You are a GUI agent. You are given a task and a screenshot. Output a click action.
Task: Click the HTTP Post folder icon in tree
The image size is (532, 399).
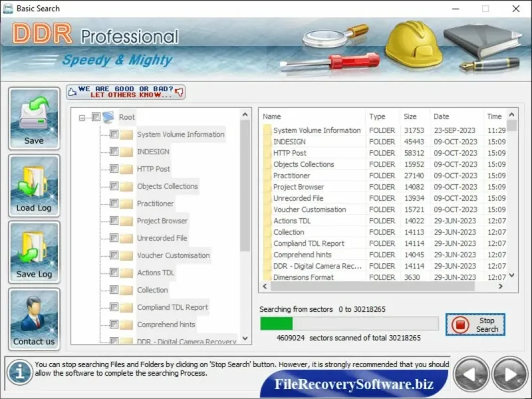click(126, 169)
